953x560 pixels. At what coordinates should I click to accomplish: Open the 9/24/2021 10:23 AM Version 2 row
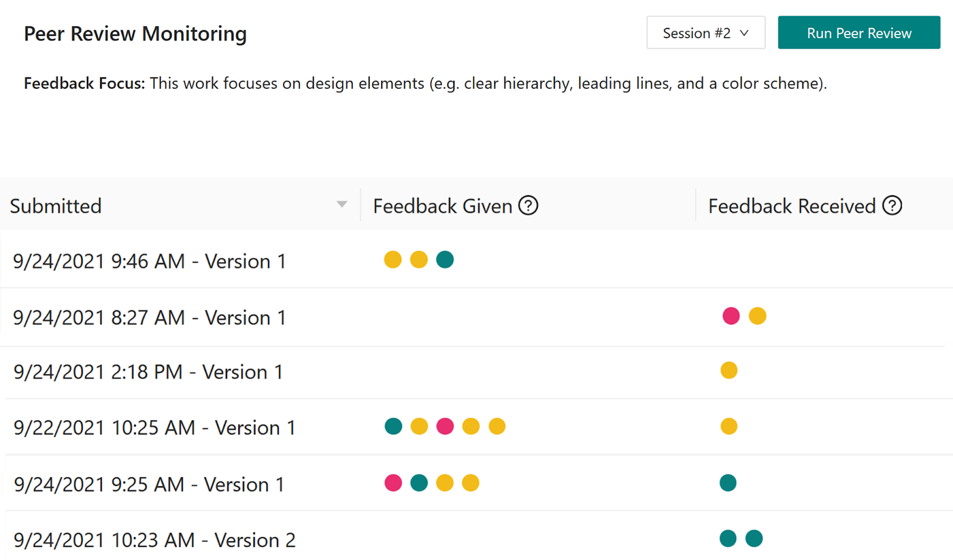coord(154,540)
